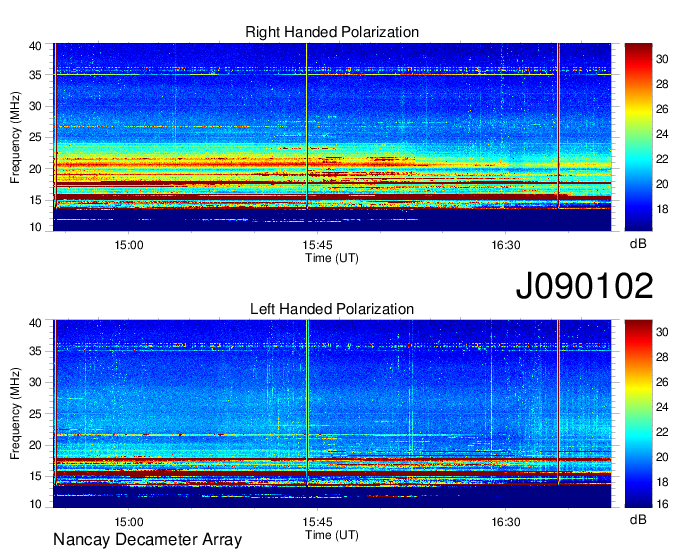This screenshot has width=680, height=552.
Task: Click the Right Handed plot's dB color bar
Action: pyautogui.click(x=638, y=137)
